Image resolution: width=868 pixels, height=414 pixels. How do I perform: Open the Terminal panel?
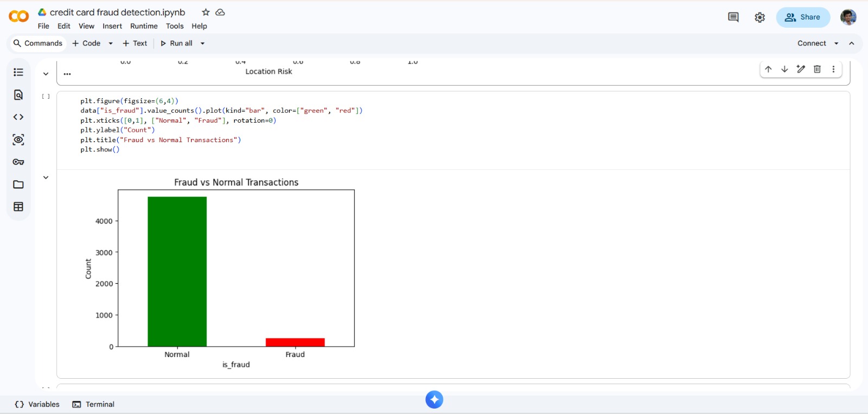94,404
